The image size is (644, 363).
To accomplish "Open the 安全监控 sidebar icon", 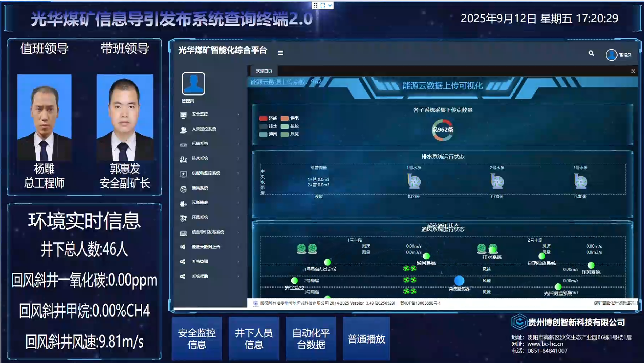I will point(183,115).
